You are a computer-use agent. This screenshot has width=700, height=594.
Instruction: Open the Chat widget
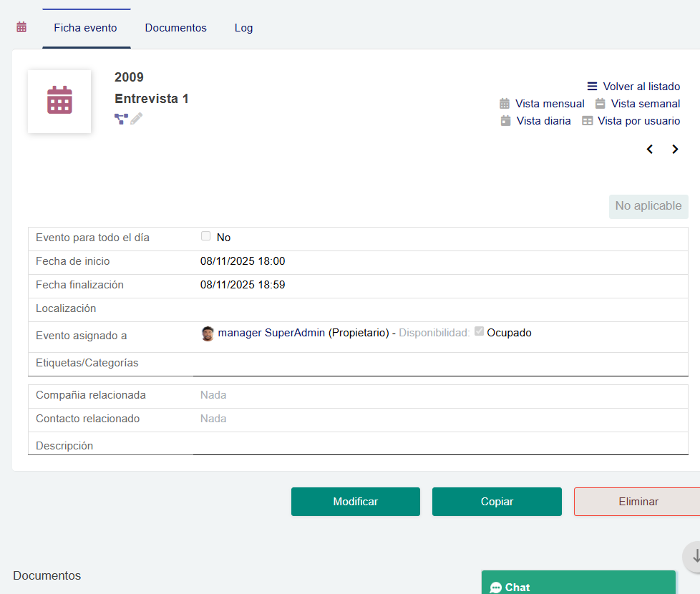click(x=578, y=585)
